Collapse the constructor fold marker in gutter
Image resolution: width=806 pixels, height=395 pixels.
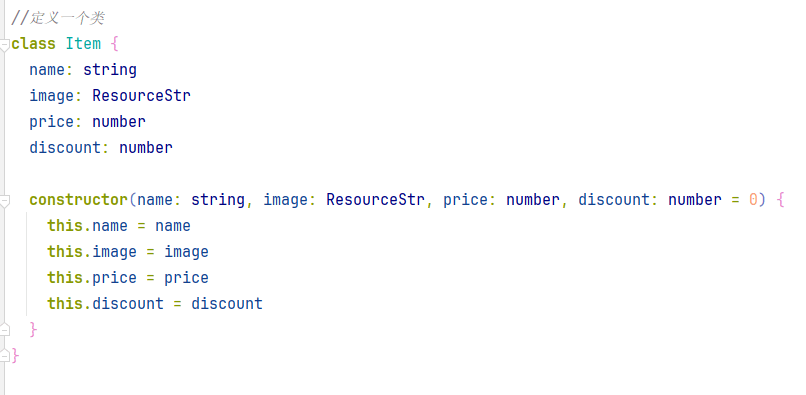[x=5, y=201]
